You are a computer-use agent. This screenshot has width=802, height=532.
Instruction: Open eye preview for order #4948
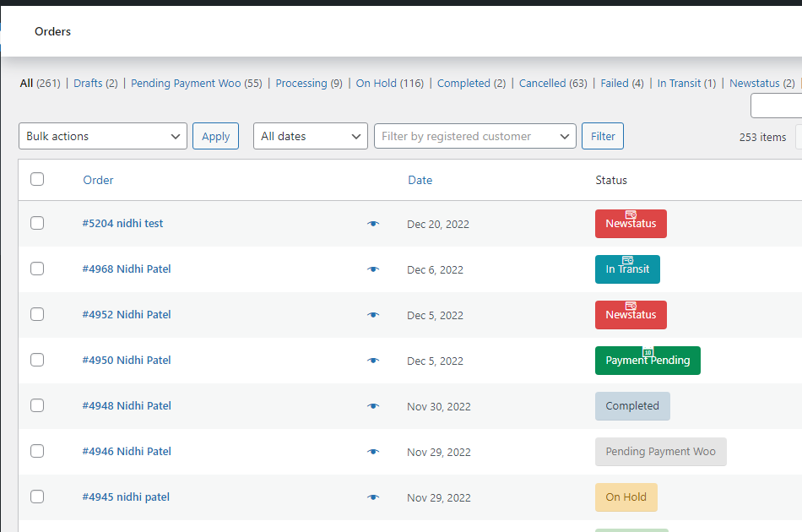(373, 406)
